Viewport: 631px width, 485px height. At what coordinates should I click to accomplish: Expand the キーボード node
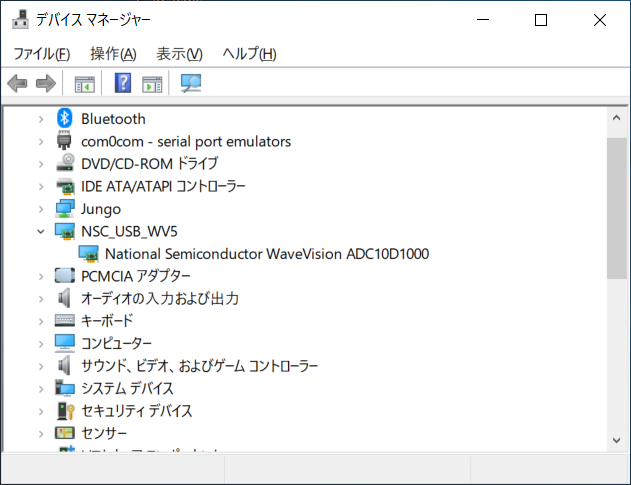click(41, 322)
